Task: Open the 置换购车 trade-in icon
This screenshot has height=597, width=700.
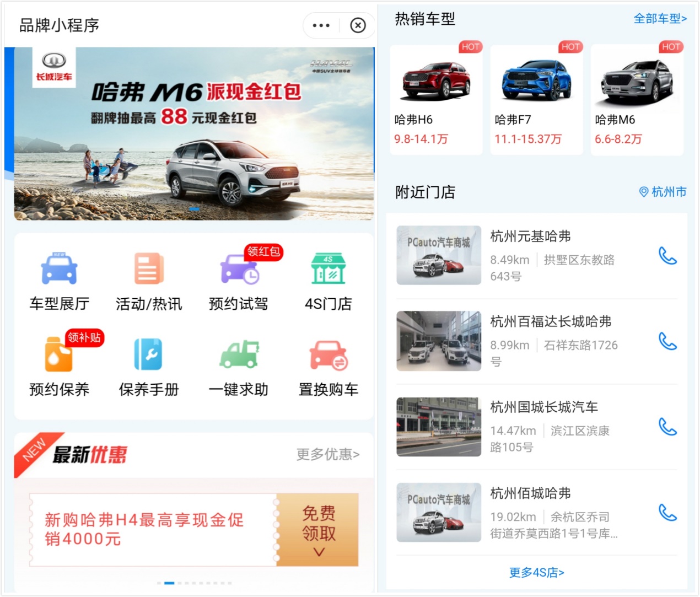Action: click(329, 356)
